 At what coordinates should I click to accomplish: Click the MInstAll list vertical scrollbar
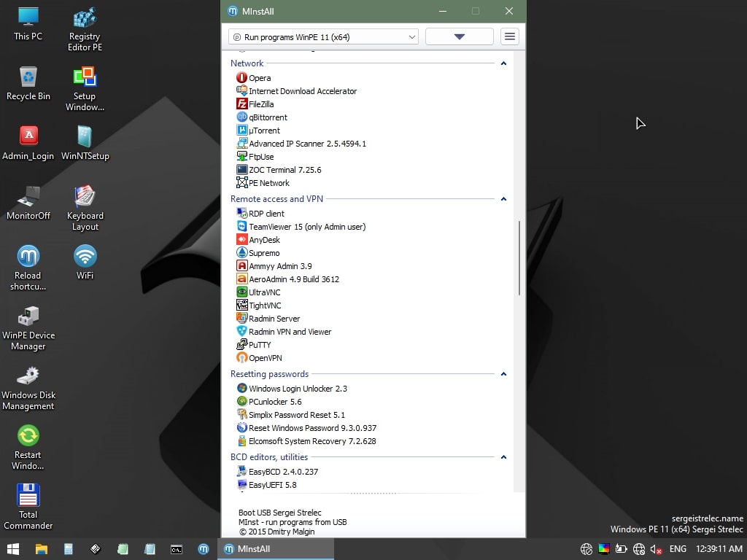[519, 257]
